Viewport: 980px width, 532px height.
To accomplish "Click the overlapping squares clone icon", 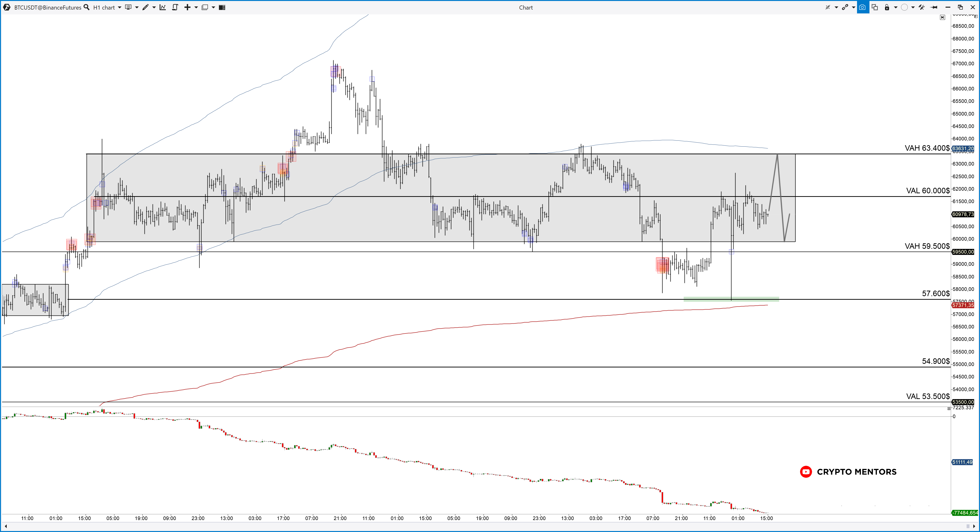I will (x=875, y=7).
